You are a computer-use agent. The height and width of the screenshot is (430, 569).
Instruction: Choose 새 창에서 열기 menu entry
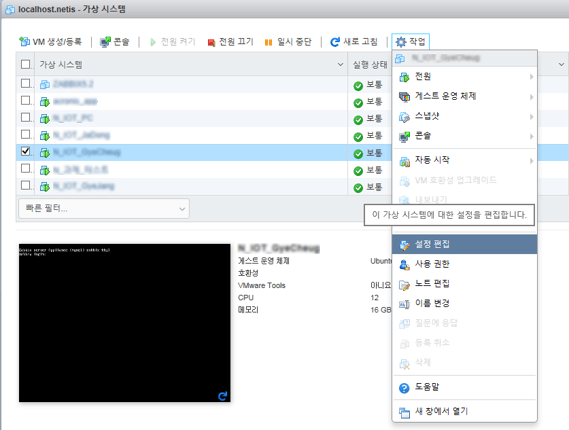(464, 411)
